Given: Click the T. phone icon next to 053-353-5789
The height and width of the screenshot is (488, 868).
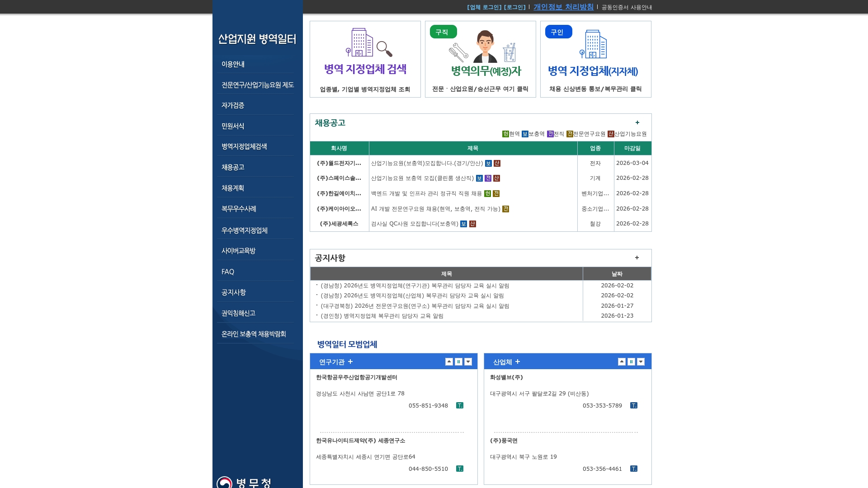Looking at the screenshot, I should (634, 405).
